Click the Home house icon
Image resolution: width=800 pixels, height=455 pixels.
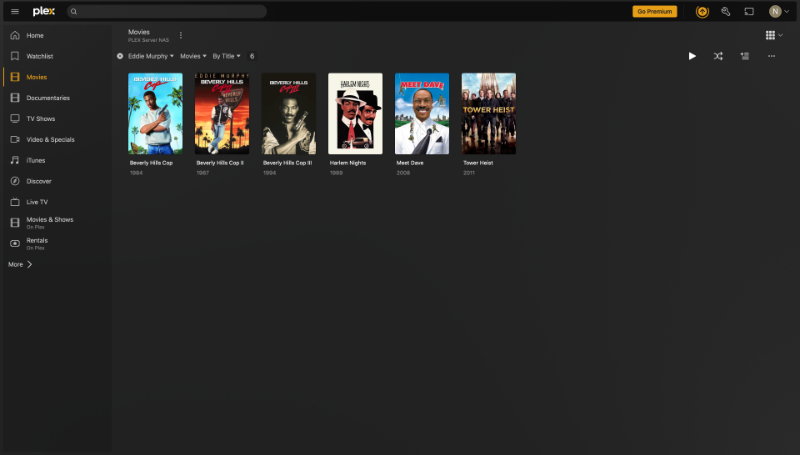15,35
